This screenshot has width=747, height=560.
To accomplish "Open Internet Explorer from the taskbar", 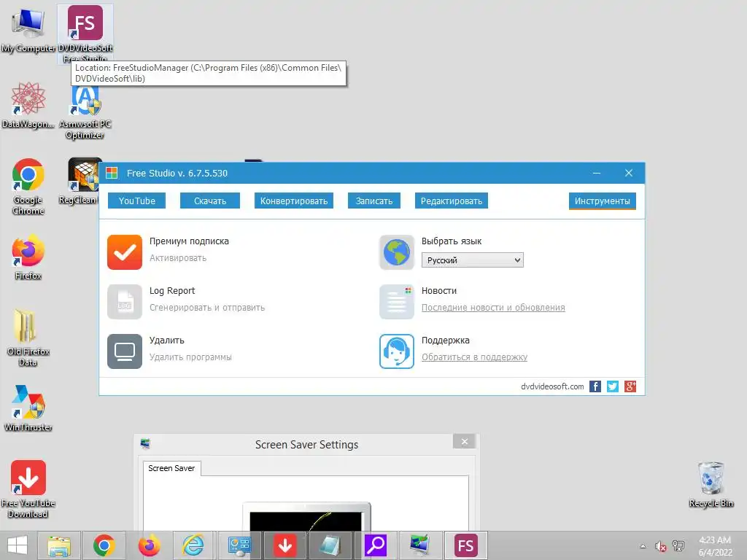I will pyautogui.click(x=194, y=545).
